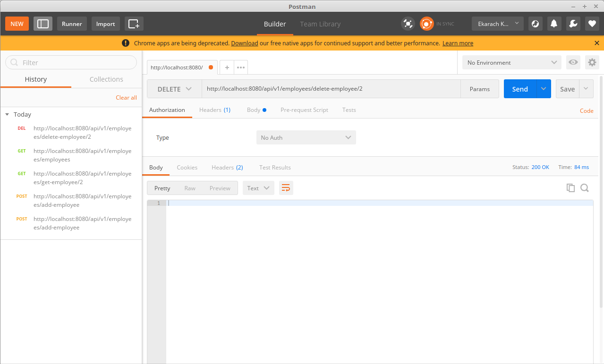
Task: Open the DELETE method dropdown
Action: coord(174,89)
